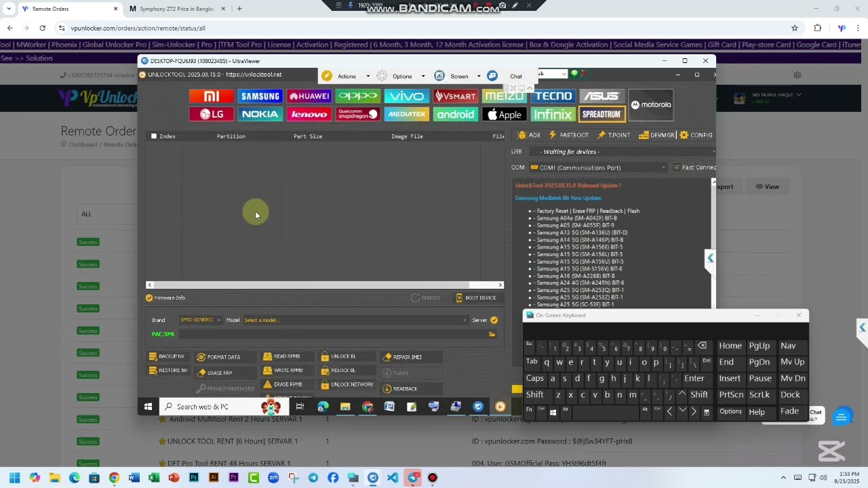868x488 pixels.
Task: Open the View button on Remote Orders page
Action: pos(767,186)
